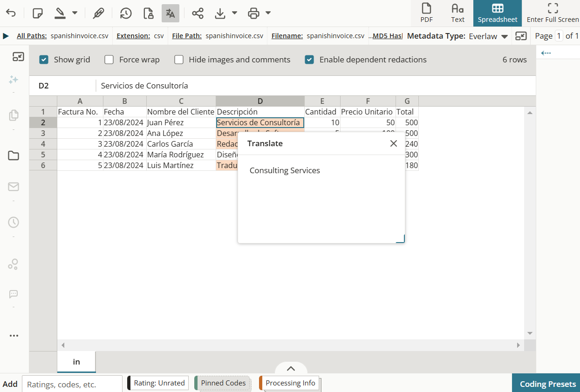Select the highlight tool icon
Image resolution: width=580 pixels, height=392 pixels.
coord(60,14)
